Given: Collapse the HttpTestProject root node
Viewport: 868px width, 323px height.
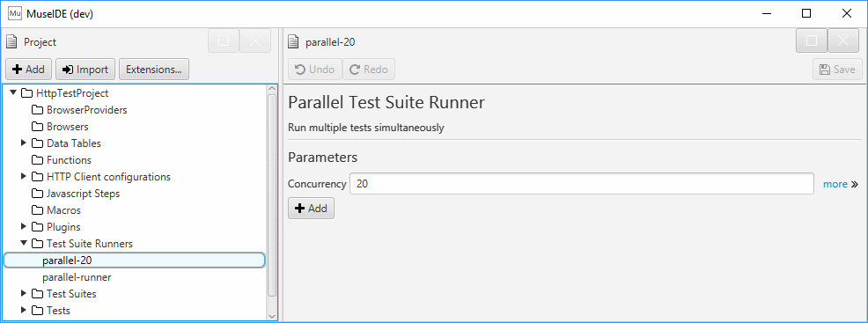Looking at the screenshot, I should [x=13, y=93].
